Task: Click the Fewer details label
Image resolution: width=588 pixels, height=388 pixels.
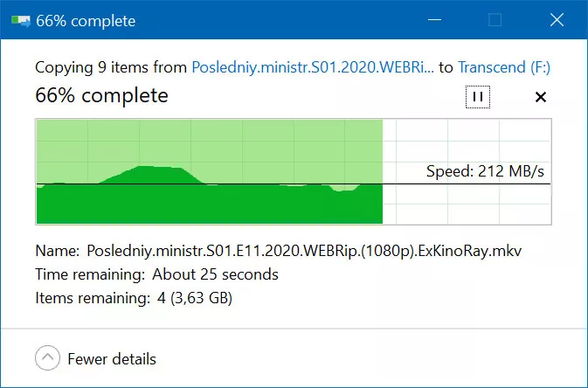Action: [112, 359]
